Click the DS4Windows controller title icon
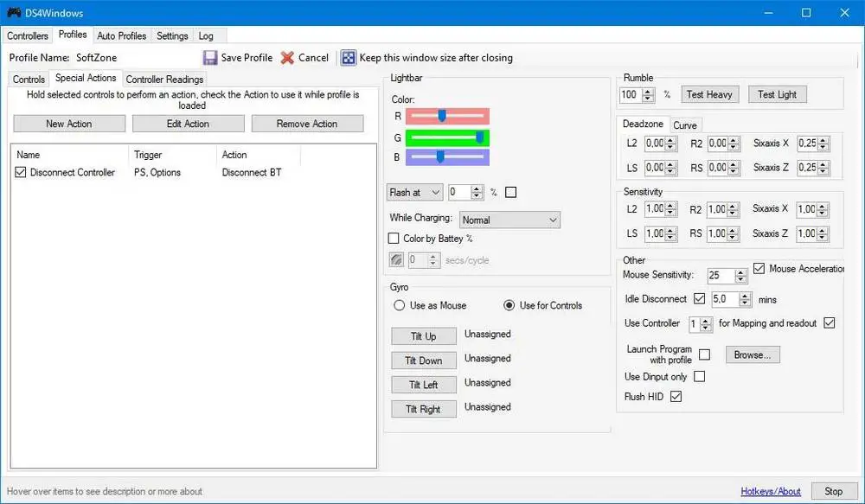Viewport: 865px width, 504px height. [x=14, y=12]
